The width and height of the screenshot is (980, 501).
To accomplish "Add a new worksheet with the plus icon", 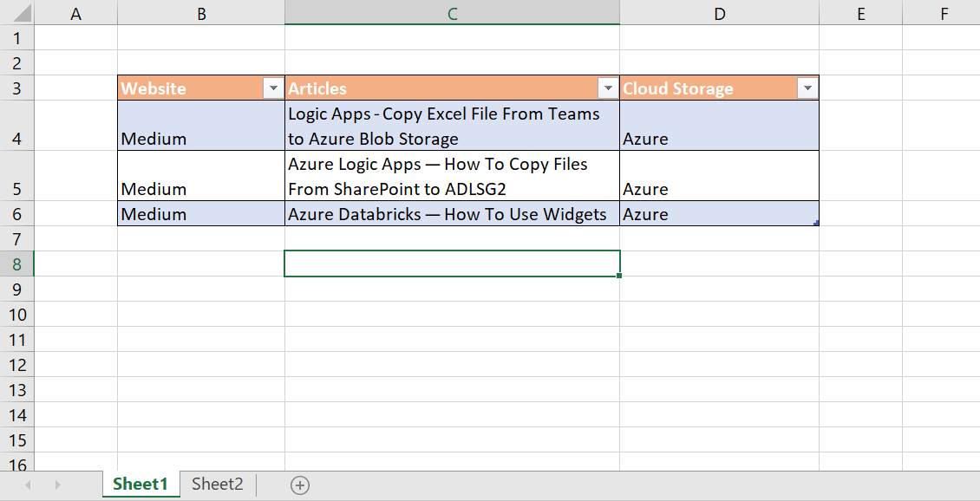I will (x=299, y=485).
